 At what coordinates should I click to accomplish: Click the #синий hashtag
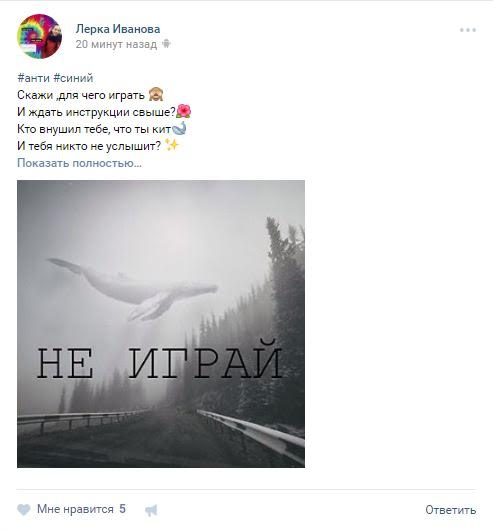click(x=73, y=78)
